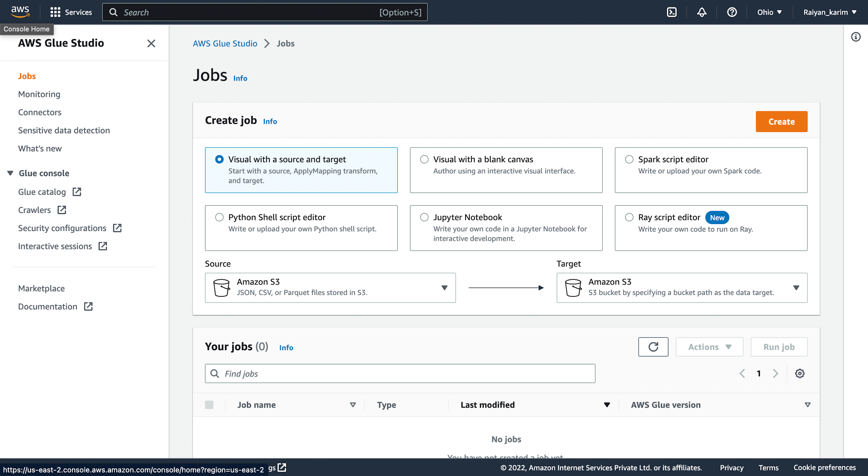This screenshot has width=868, height=476.
Task: Open the Terms footer link
Action: click(768, 468)
